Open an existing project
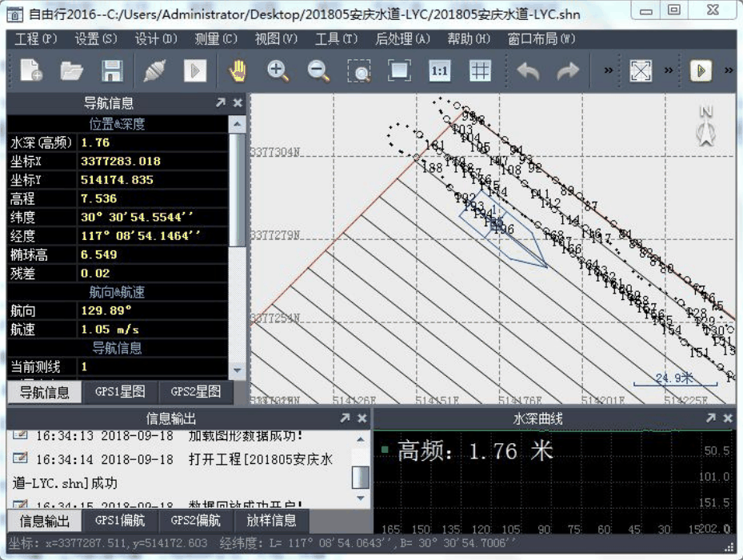Screen dimensions: 743x560 click(x=72, y=70)
